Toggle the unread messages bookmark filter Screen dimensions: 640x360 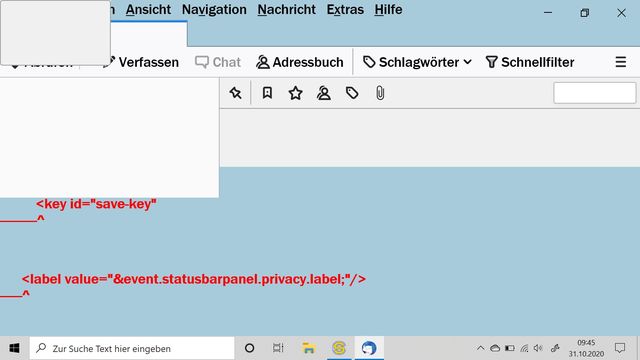[267, 93]
